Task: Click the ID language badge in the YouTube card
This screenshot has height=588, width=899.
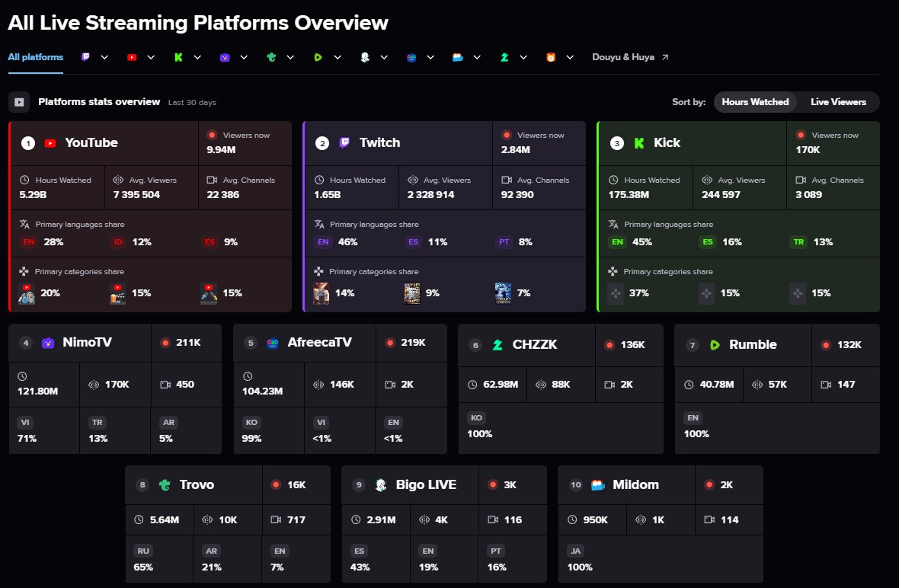Action: (x=118, y=242)
